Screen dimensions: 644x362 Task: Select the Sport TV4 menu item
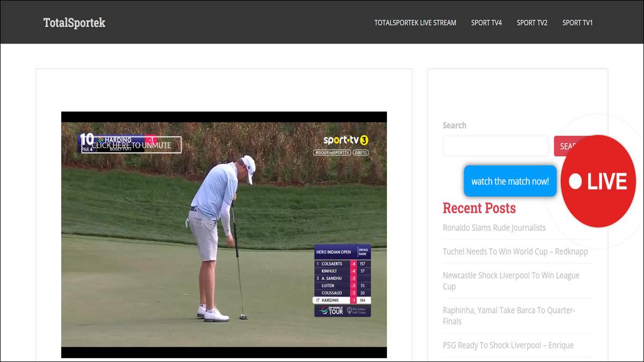click(x=486, y=23)
